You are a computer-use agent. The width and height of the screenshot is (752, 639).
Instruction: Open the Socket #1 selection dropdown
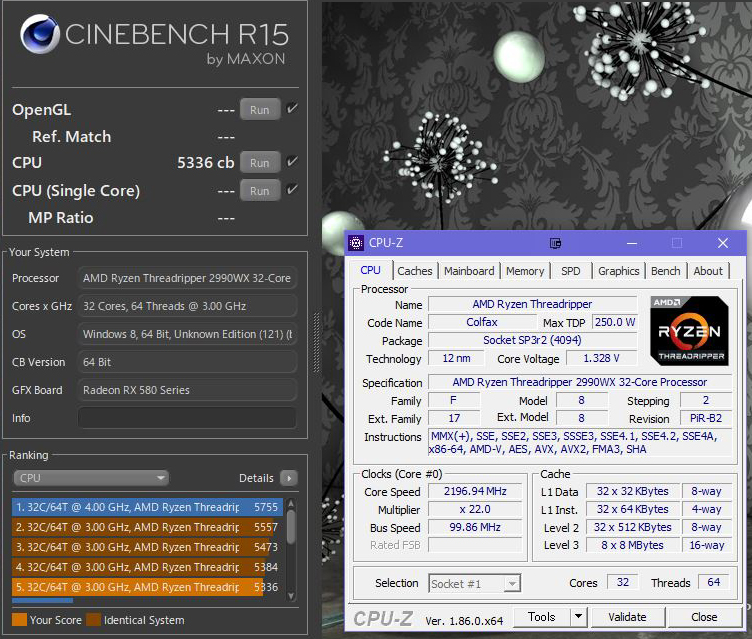tap(475, 583)
